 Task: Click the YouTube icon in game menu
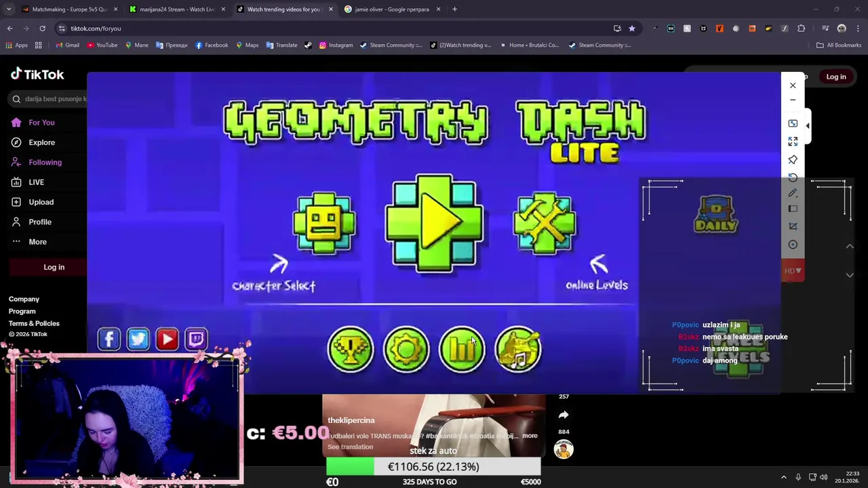pyautogui.click(x=167, y=339)
